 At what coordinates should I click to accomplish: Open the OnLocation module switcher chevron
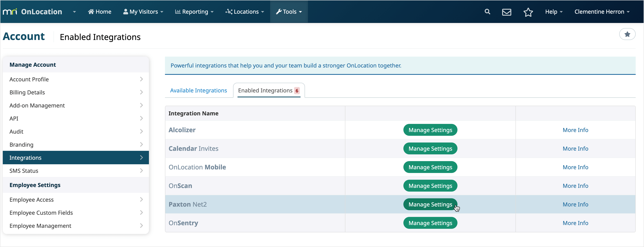coord(74,11)
